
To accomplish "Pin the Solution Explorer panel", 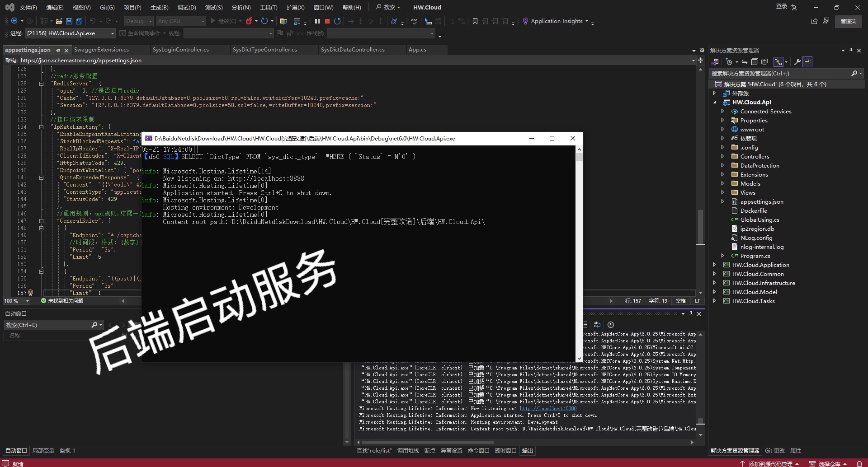I will coord(851,51).
